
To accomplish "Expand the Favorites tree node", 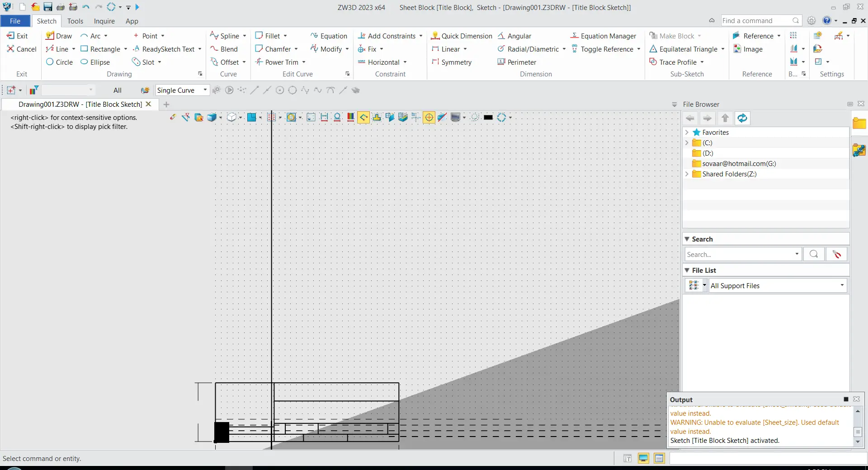I will pos(687,133).
